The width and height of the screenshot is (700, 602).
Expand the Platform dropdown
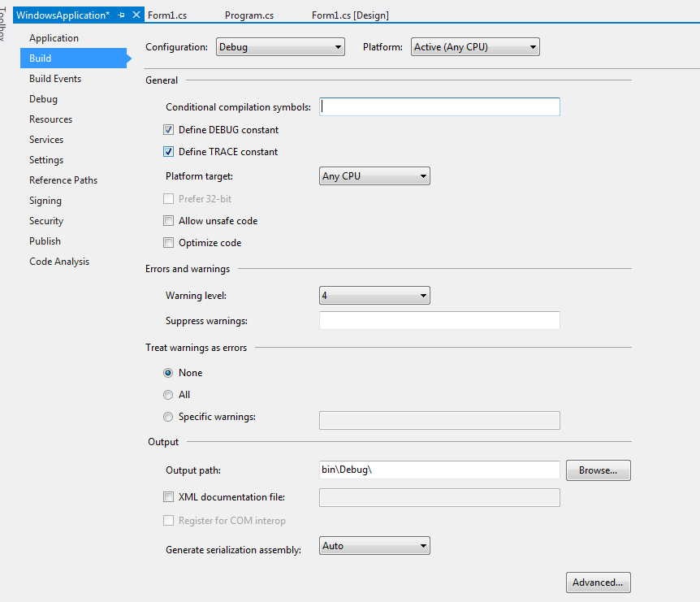tap(475, 47)
